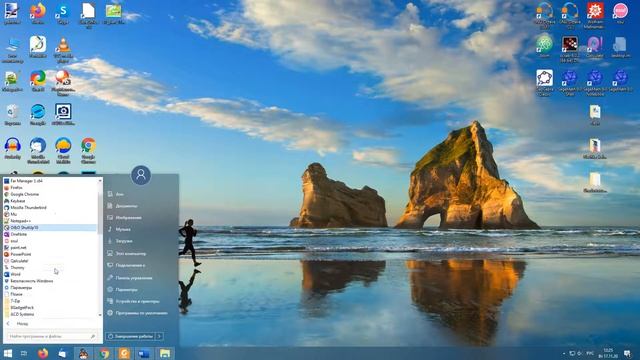Click the Windows Start button
The height and width of the screenshot is (360, 640).
click(8, 353)
